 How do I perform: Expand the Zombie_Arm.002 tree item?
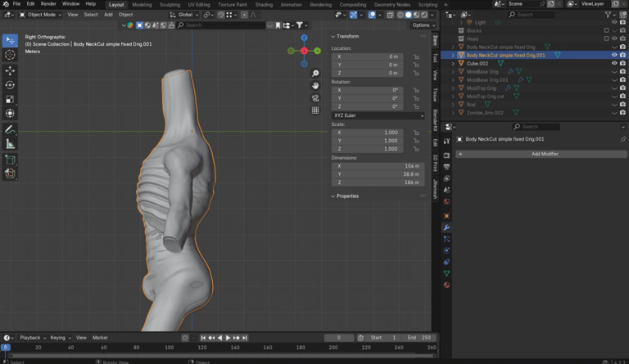[x=453, y=113]
